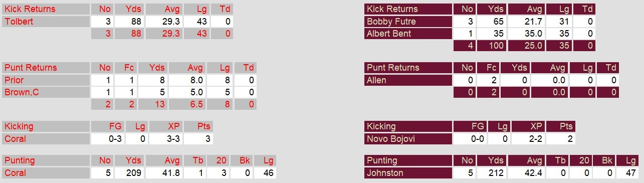Open Prior in Punt Returns table
Image resolution: width=644 pixels, height=183 pixels.
[x=14, y=80]
